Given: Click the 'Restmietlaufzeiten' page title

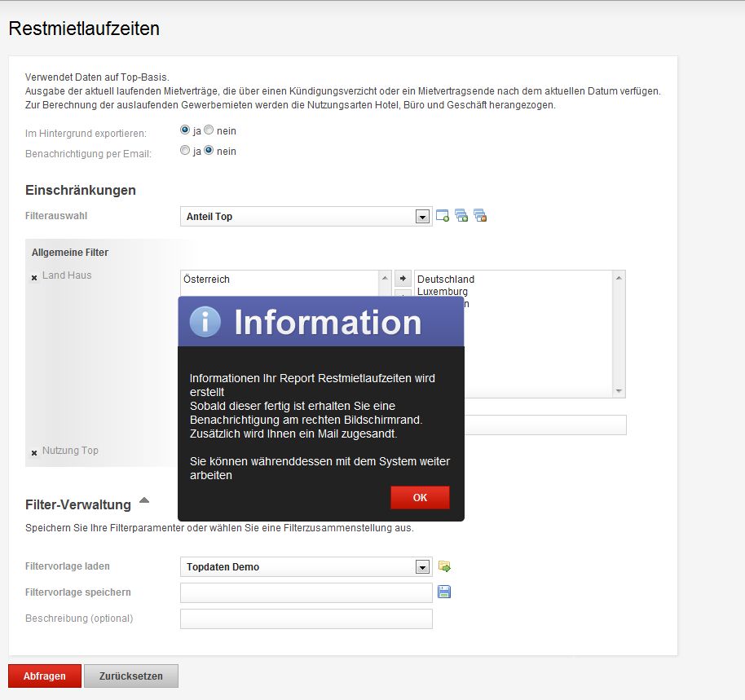Looking at the screenshot, I should 84,29.
